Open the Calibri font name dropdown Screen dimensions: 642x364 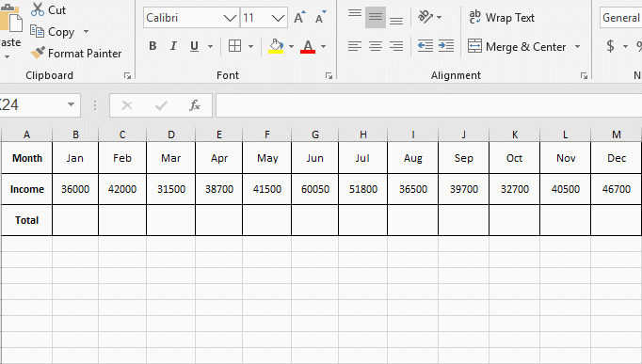pyautogui.click(x=230, y=18)
